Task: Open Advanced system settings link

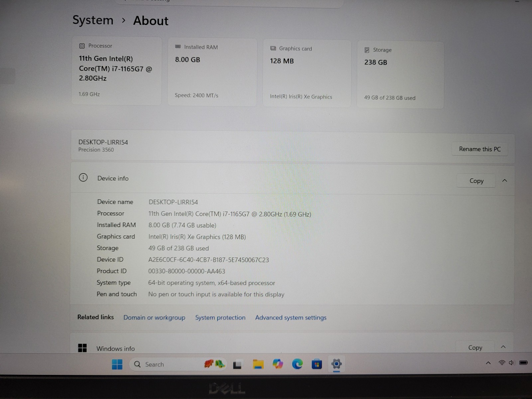Action: click(291, 318)
